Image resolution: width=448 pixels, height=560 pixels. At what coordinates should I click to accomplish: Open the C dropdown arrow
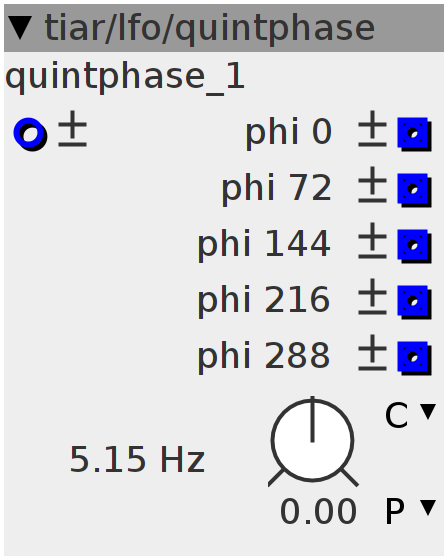point(428,411)
